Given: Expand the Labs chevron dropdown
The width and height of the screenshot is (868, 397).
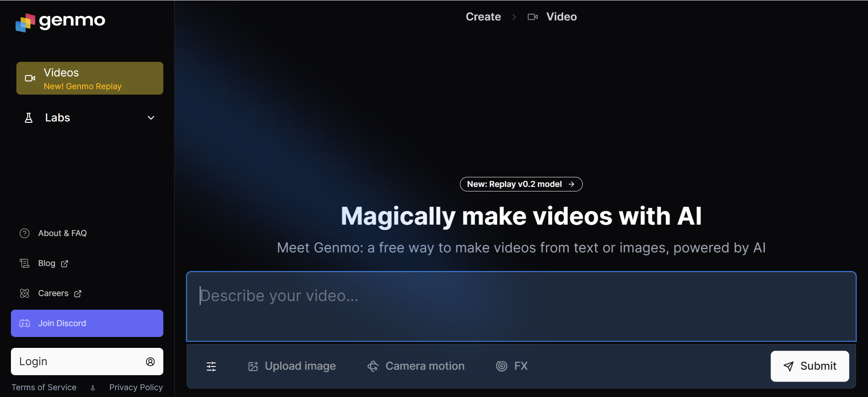Looking at the screenshot, I should 151,118.
